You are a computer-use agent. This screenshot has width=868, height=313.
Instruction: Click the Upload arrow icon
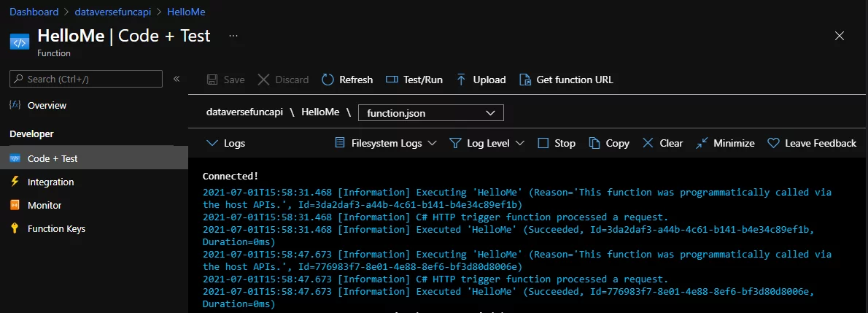pos(461,80)
